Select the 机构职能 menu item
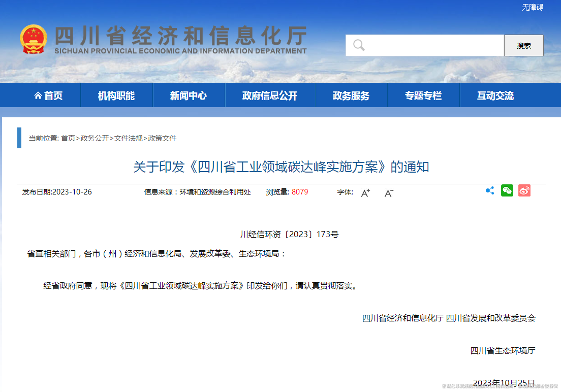 click(117, 95)
